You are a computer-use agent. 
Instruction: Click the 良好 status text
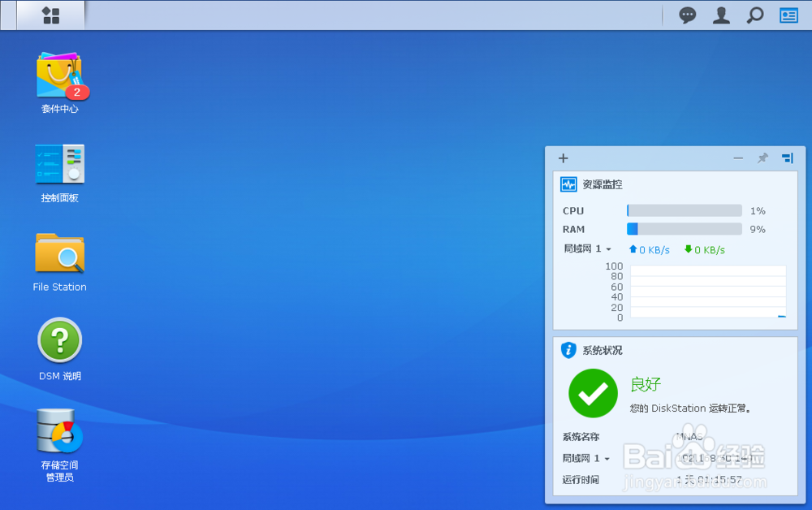pos(646,384)
